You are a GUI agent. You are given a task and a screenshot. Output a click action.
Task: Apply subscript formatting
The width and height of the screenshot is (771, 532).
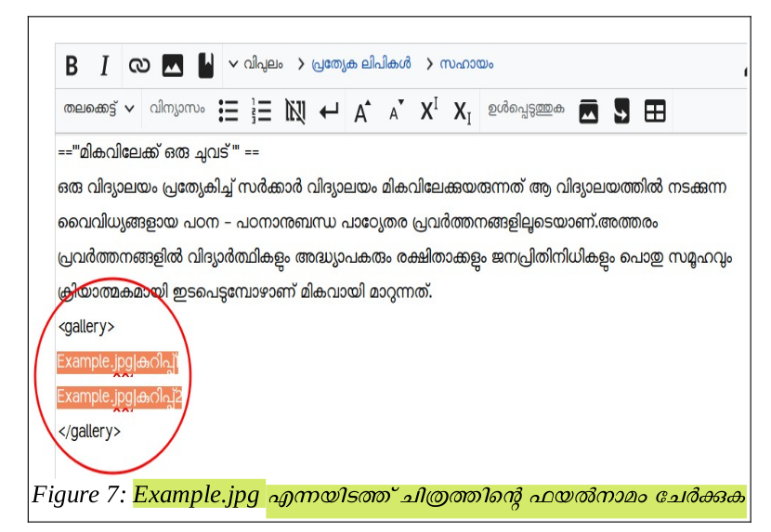coord(462,111)
